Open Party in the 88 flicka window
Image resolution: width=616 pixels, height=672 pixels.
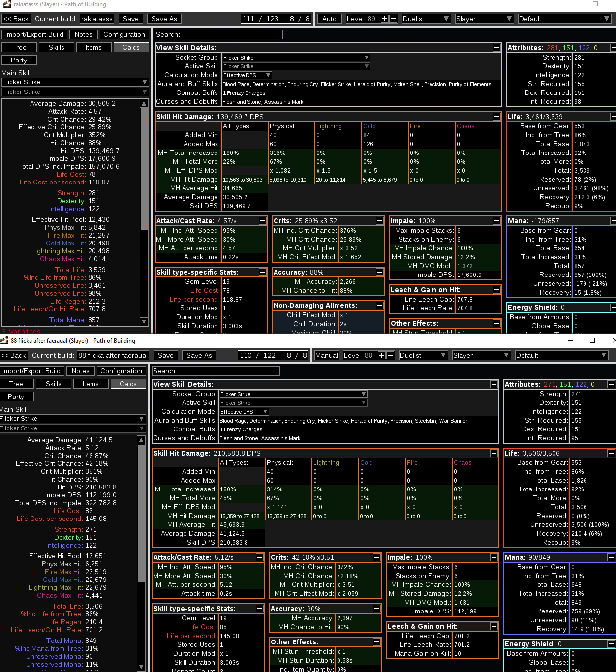click(16, 397)
